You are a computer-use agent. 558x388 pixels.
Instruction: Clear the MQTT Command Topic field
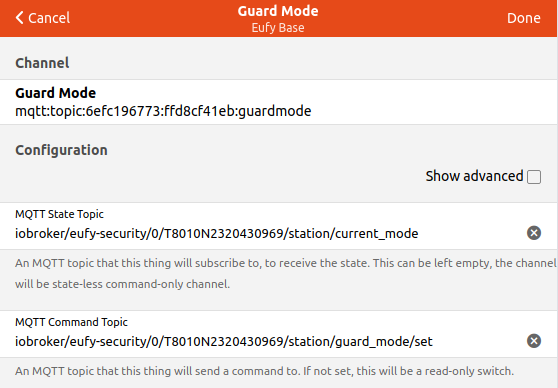coord(534,341)
